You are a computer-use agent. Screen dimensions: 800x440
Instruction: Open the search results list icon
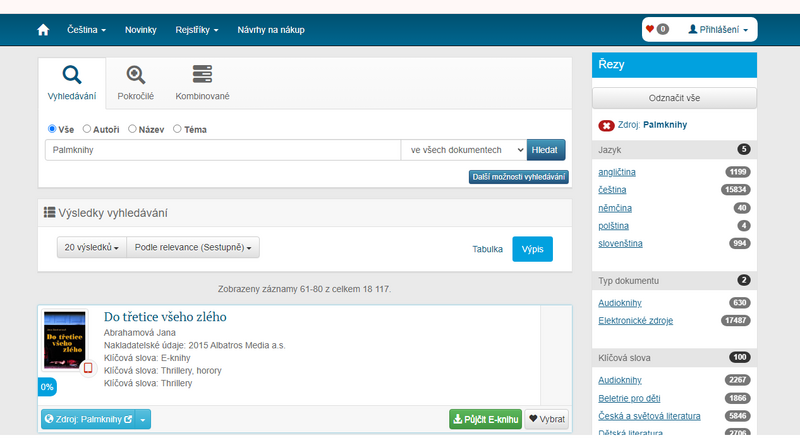click(49, 212)
